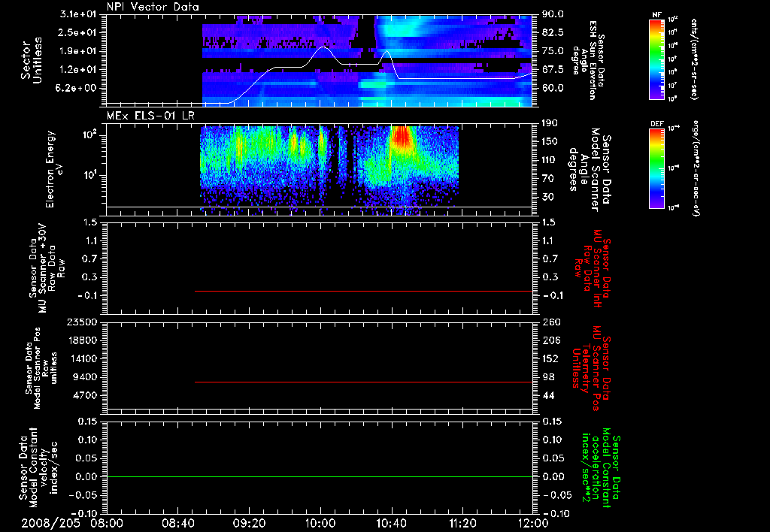
Task: Click the green 'Model Constant acceleration' axis label
Action: tap(601, 467)
